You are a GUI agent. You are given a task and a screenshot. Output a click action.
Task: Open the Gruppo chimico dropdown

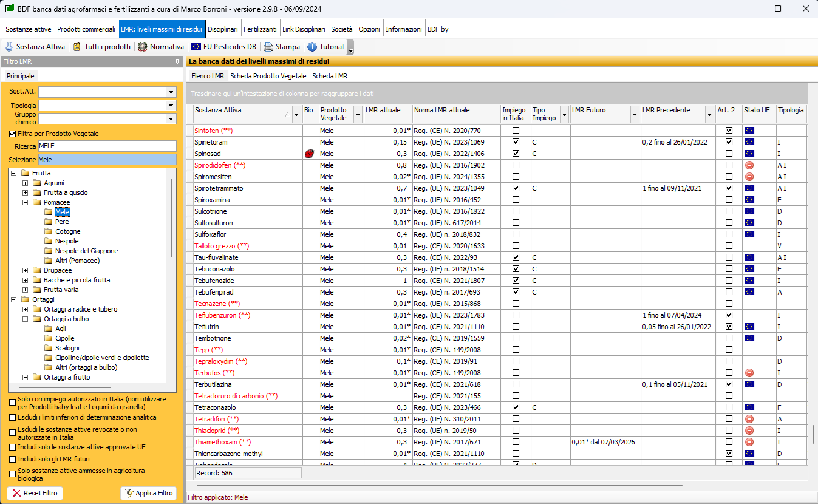tap(171, 119)
